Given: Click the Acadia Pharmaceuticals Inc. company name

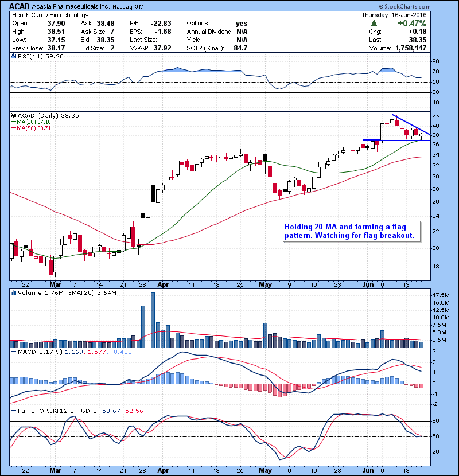Looking at the screenshot, I should point(71,7).
